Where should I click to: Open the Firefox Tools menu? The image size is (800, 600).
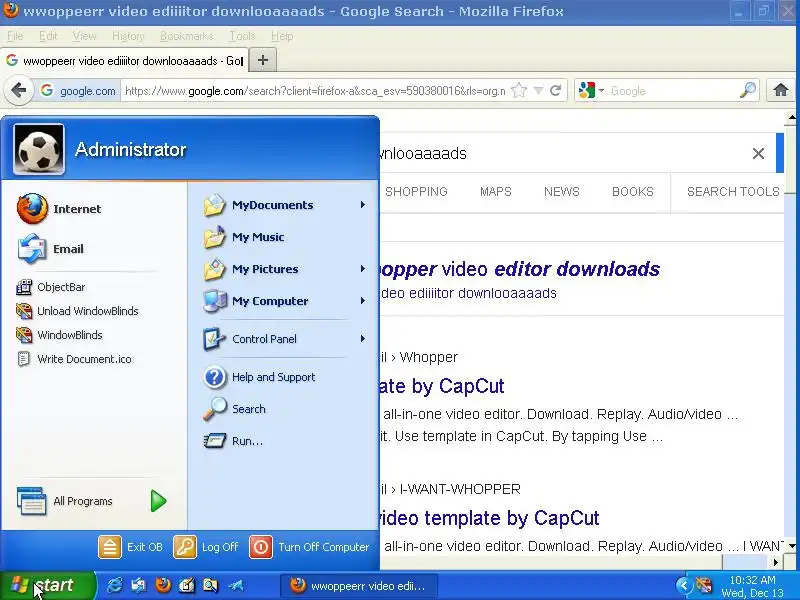(x=242, y=36)
